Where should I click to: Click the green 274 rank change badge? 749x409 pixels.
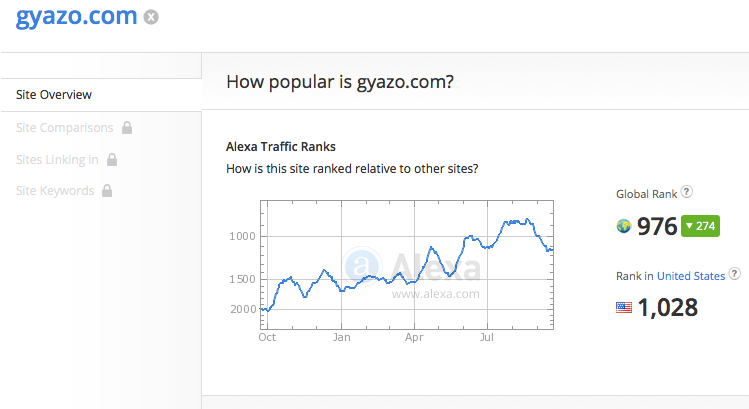tap(700, 226)
